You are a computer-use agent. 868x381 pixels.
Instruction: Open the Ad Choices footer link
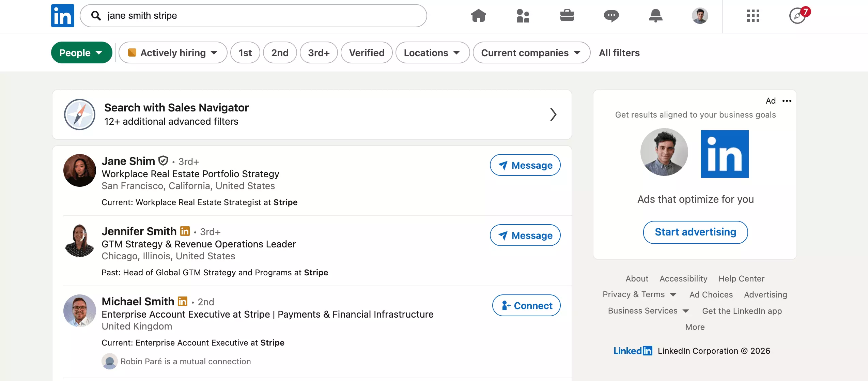pyautogui.click(x=711, y=294)
